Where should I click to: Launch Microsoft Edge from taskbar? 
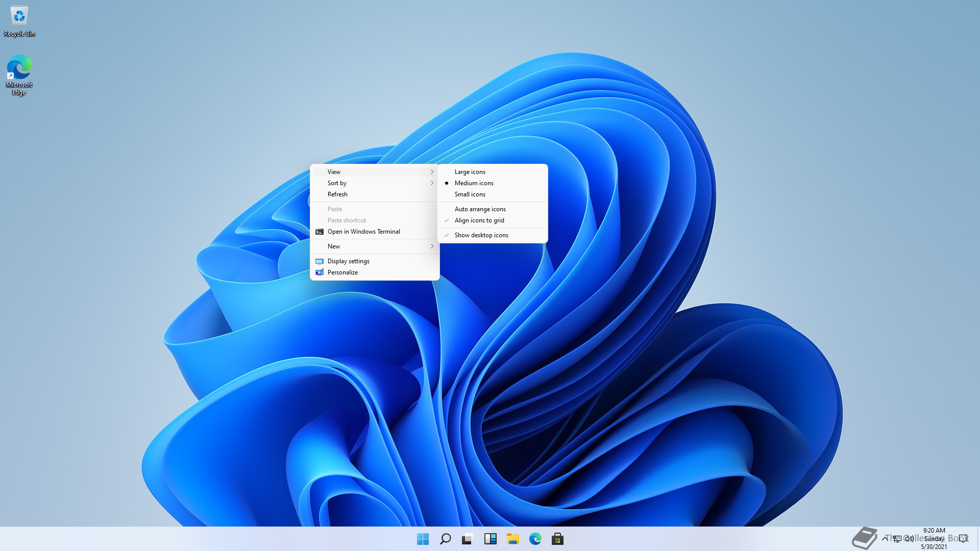point(535,539)
